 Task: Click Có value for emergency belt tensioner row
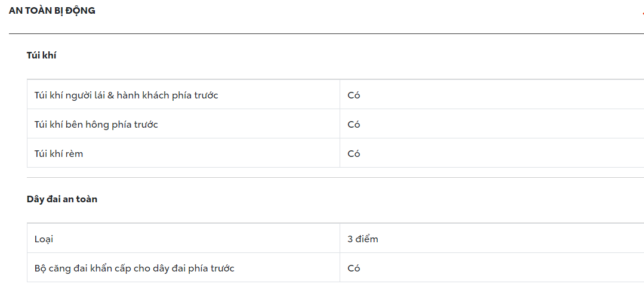click(354, 268)
